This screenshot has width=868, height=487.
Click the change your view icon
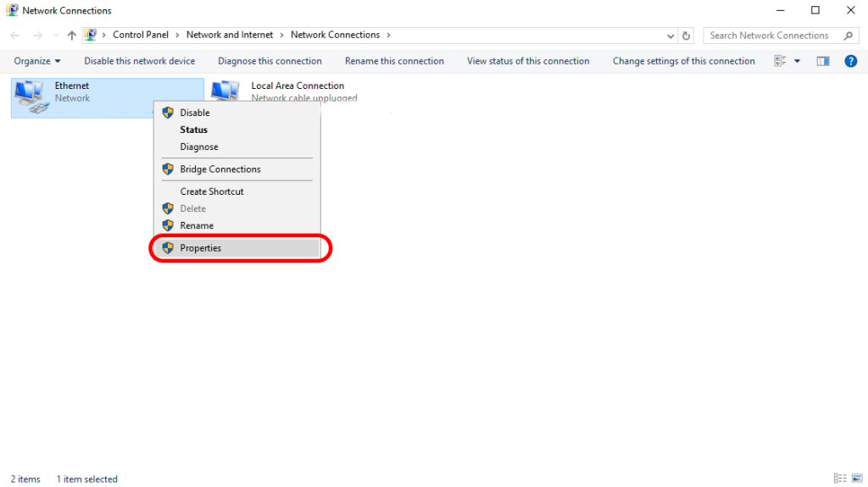coord(781,61)
